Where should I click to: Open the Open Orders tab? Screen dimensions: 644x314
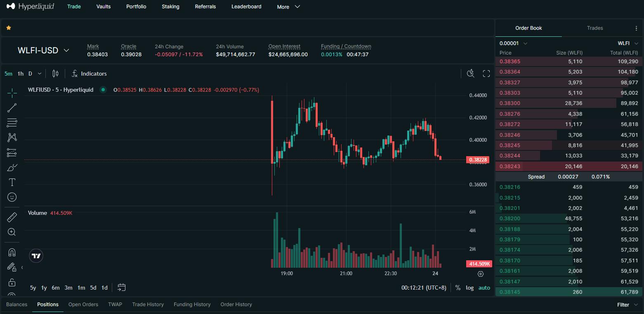click(83, 304)
